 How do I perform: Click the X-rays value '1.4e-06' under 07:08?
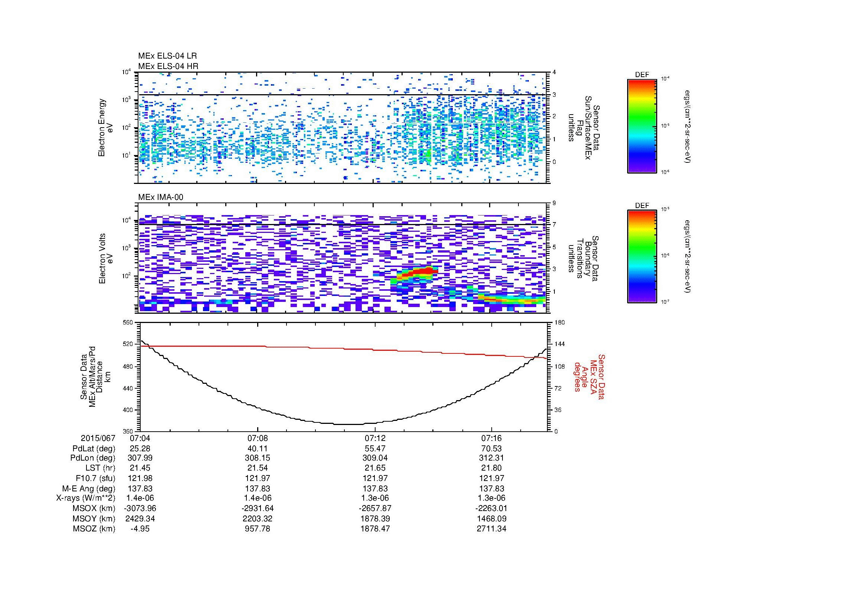(257, 498)
